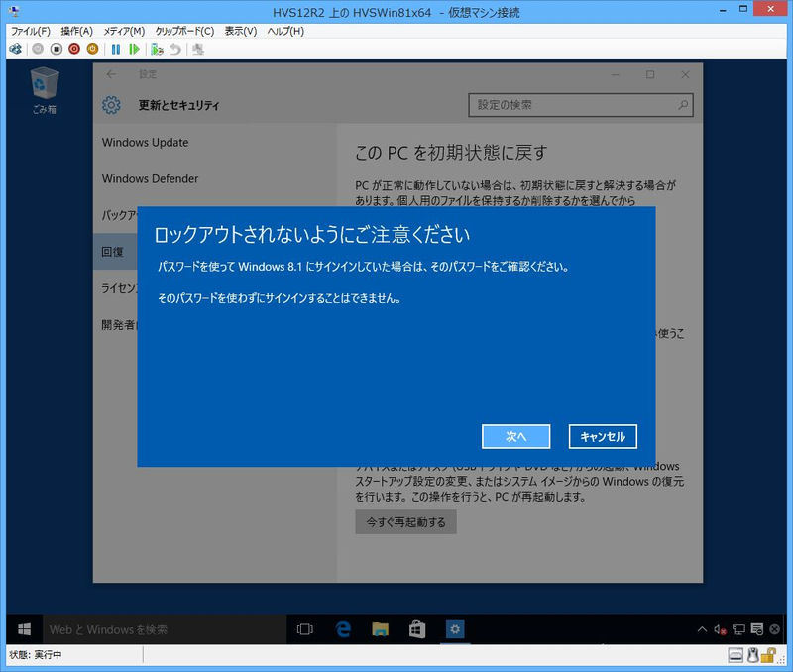Viewport: 793px width, 672px height.
Task: Turn off the VM with the black stop icon
Action: 57,49
